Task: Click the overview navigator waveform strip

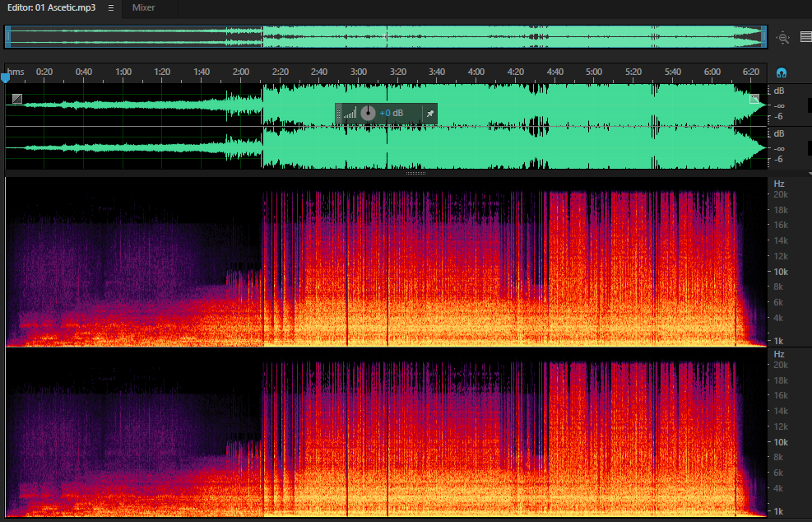Action: [x=386, y=37]
